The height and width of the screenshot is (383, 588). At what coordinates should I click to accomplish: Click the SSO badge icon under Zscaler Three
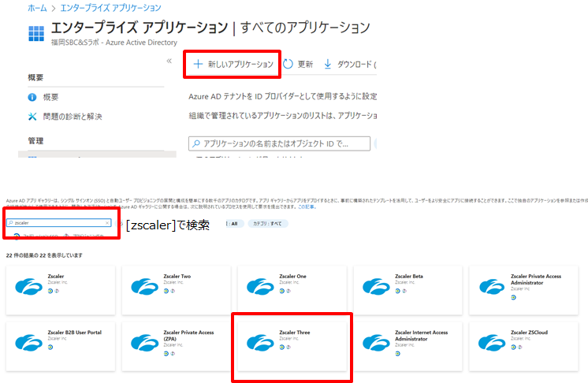click(x=281, y=348)
